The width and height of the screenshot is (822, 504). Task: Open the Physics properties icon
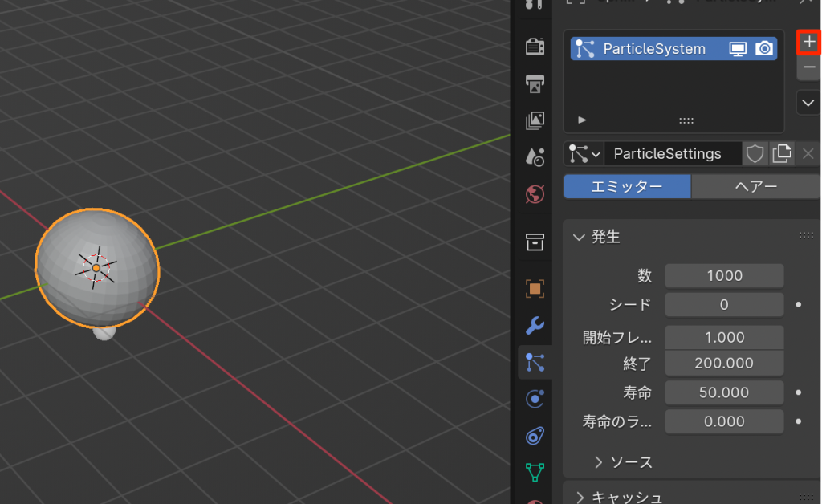pos(535,398)
